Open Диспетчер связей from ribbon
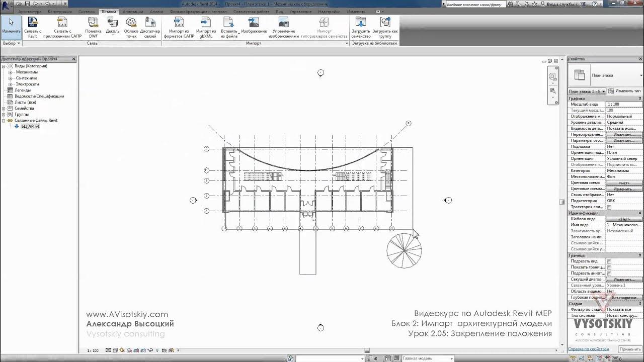Viewport: 644px width, 362px height. 150,27
